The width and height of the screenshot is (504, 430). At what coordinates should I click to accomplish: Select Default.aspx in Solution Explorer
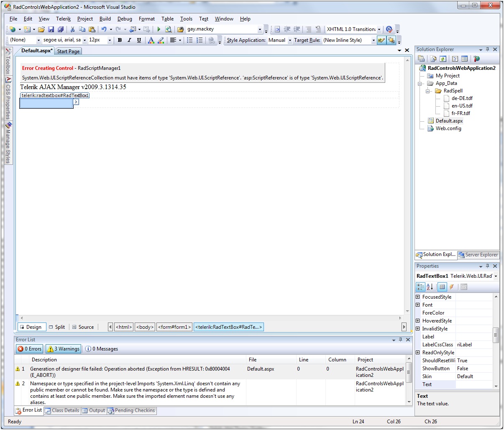coord(449,121)
